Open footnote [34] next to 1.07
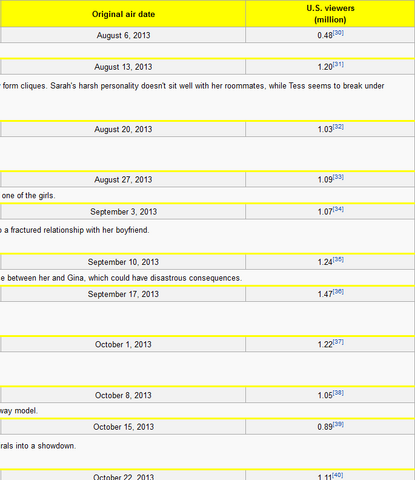The width and height of the screenshot is (415, 480). 338,209
